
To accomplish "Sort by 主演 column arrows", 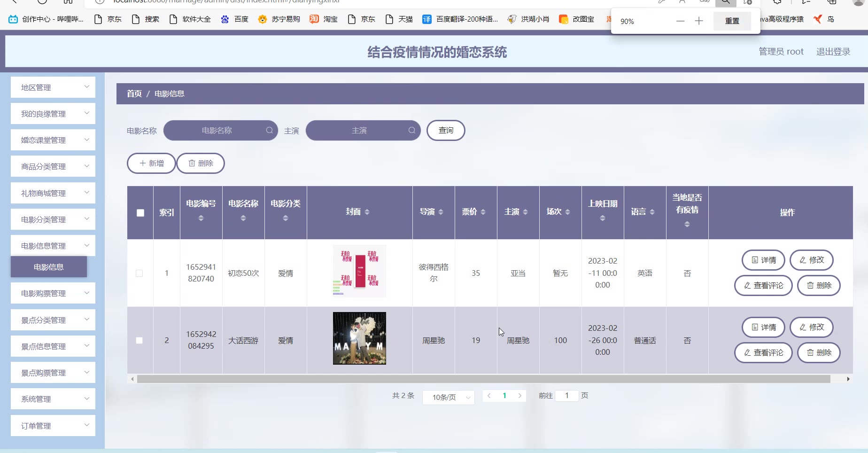I will pos(526,212).
